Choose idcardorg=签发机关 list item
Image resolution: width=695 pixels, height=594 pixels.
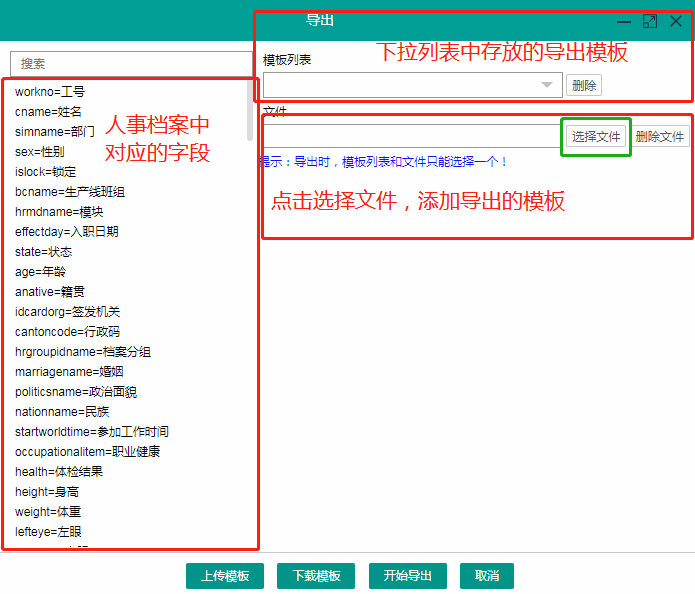pyautogui.click(x=67, y=312)
